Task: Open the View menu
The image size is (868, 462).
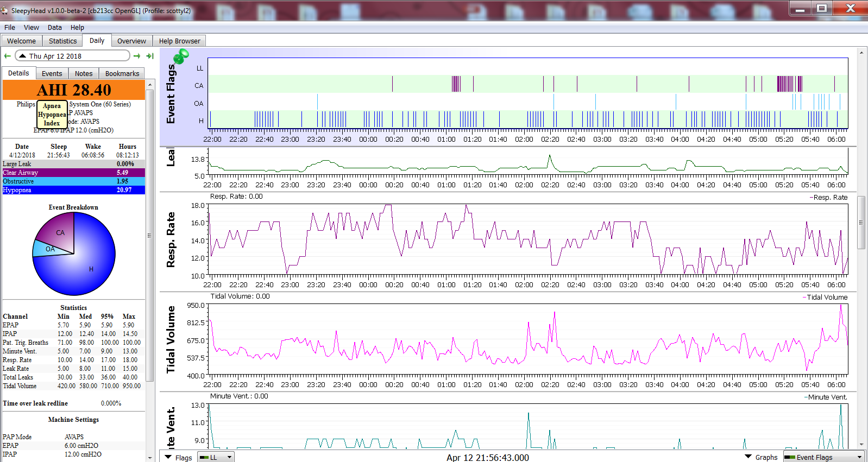Action: pos(31,27)
